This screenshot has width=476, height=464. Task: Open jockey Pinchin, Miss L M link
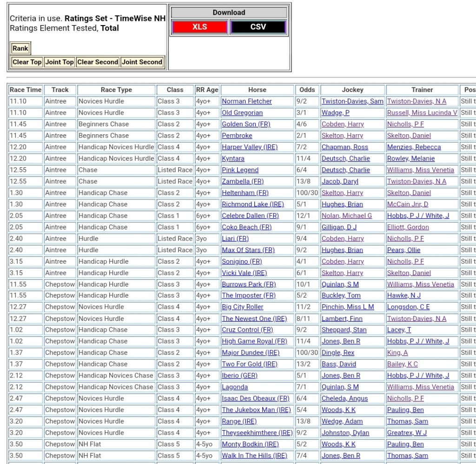348,307
